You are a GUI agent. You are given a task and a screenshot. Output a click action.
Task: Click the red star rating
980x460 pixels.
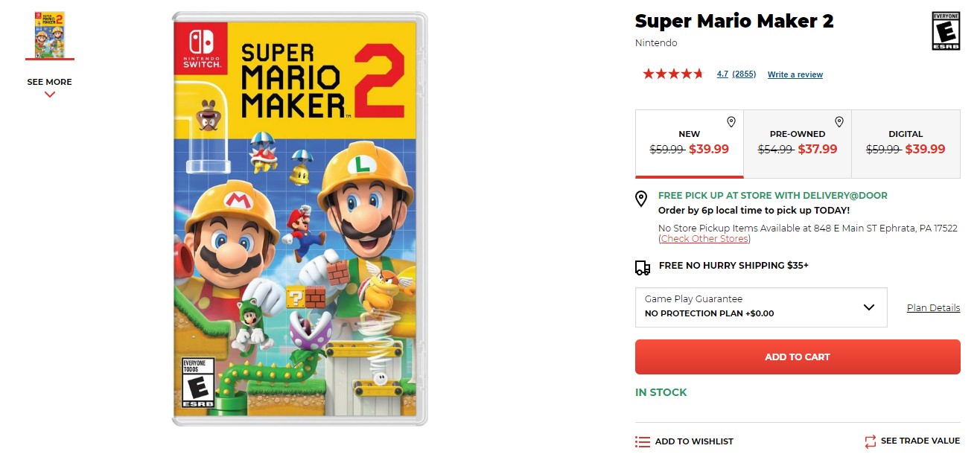click(x=672, y=74)
